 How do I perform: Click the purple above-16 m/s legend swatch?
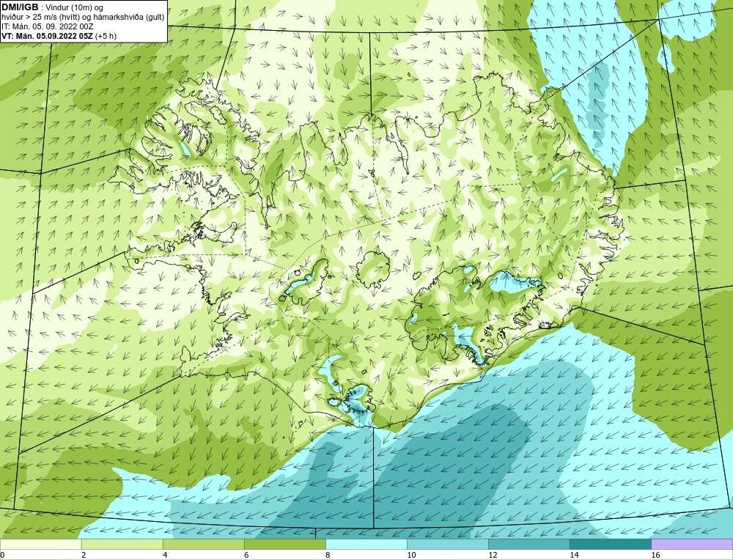click(x=692, y=544)
